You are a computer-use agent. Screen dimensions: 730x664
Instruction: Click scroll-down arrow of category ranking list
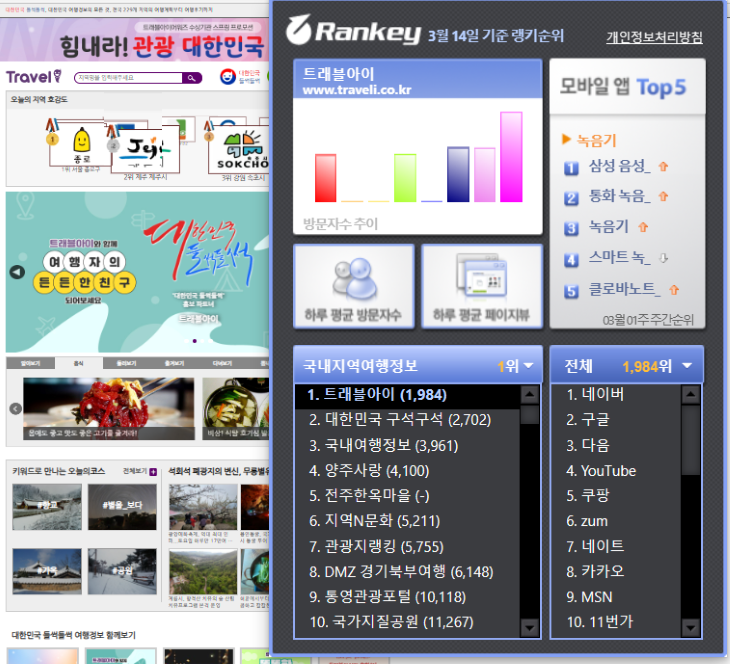pyautogui.click(x=529, y=628)
